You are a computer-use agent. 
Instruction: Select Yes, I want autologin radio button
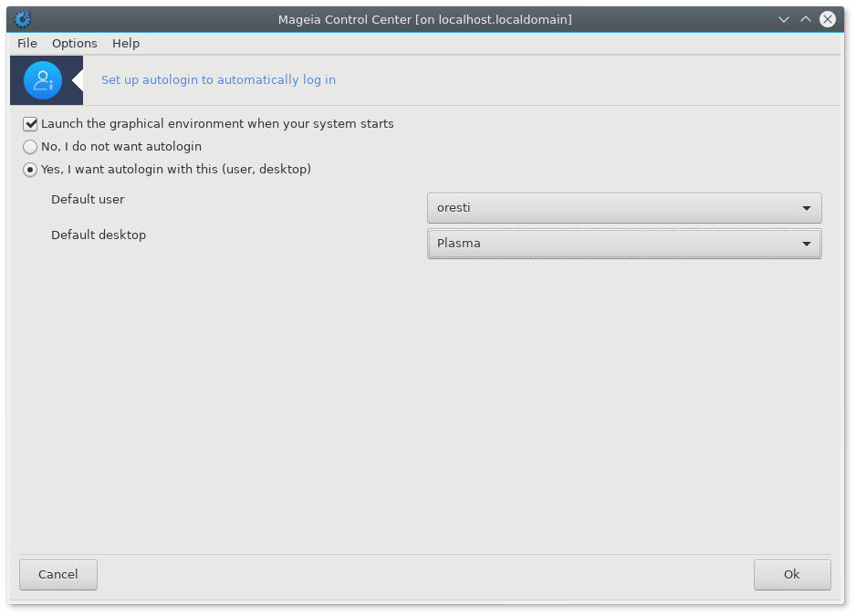click(30, 170)
